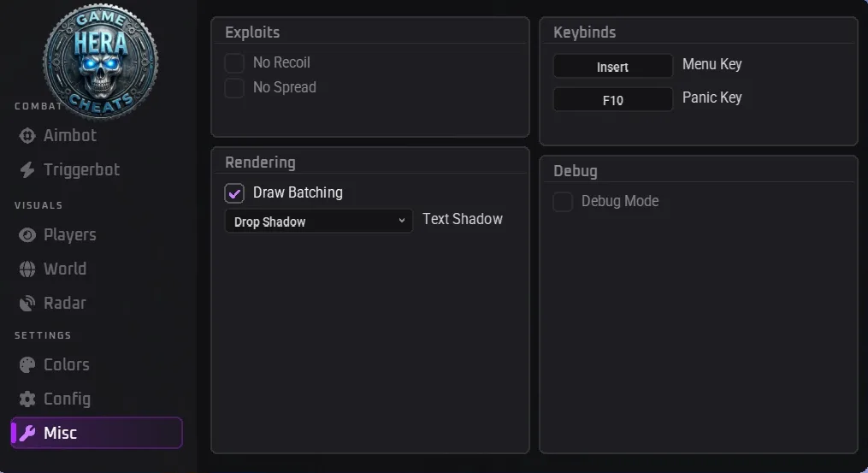The image size is (868, 473).
Task: Click the paint palette icon for Colors
Action: point(27,365)
